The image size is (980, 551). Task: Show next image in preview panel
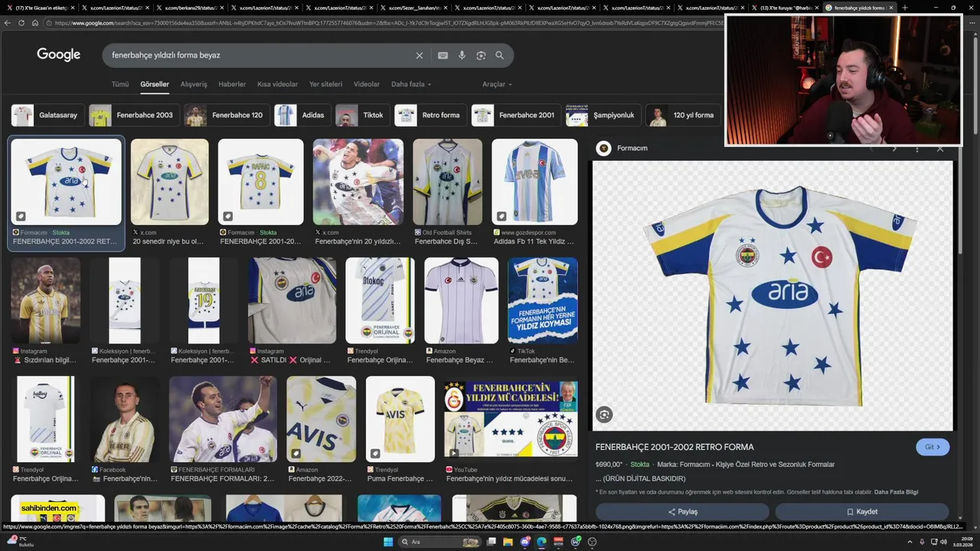point(893,148)
